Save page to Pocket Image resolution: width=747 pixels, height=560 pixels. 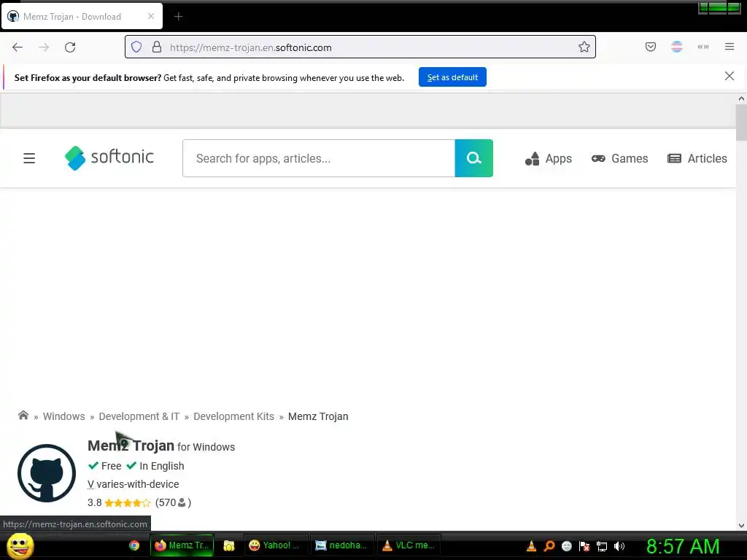pyautogui.click(x=651, y=47)
